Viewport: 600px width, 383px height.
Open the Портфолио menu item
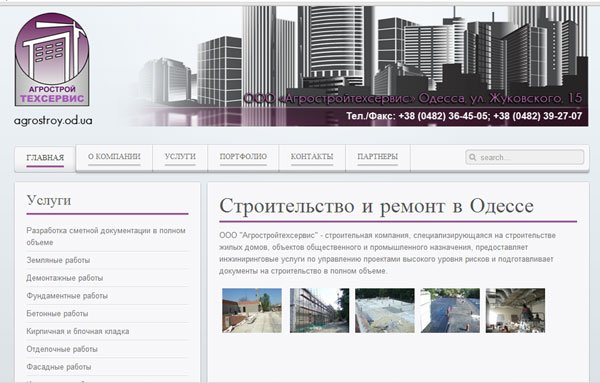tap(243, 157)
